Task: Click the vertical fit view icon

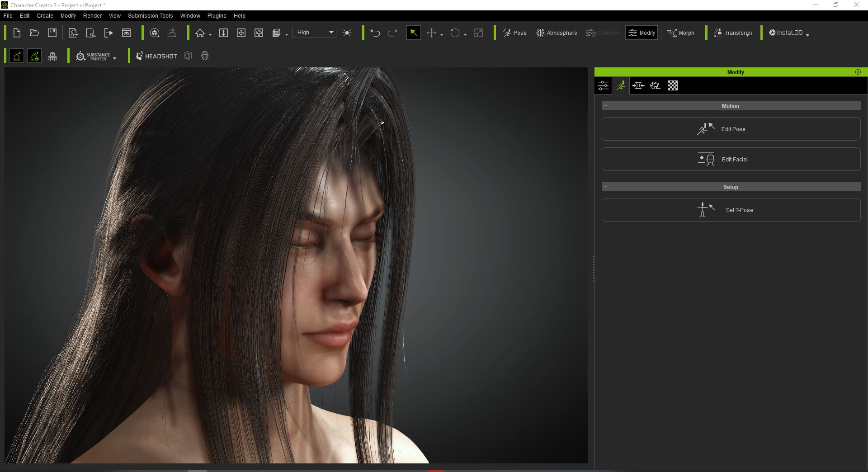Action: (223, 33)
